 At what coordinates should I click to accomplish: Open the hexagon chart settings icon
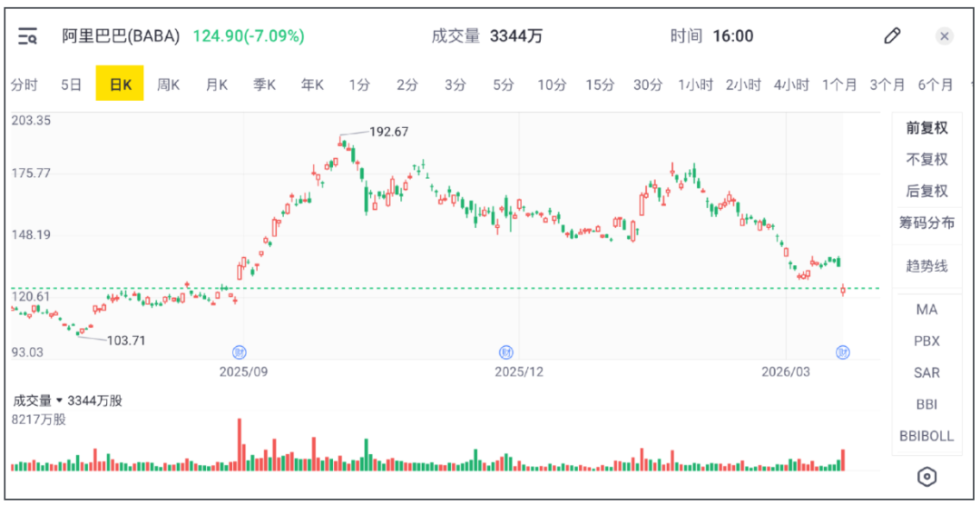click(926, 476)
